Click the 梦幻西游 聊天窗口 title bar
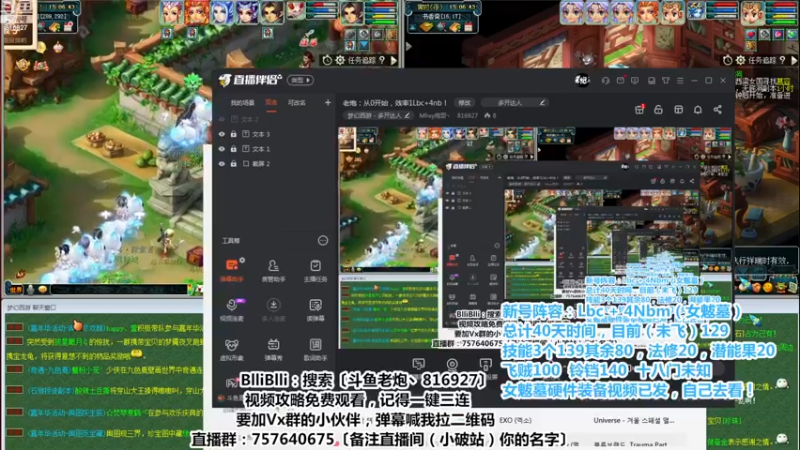The height and width of the screenshot is (450, 800). (x=102, y=307)
